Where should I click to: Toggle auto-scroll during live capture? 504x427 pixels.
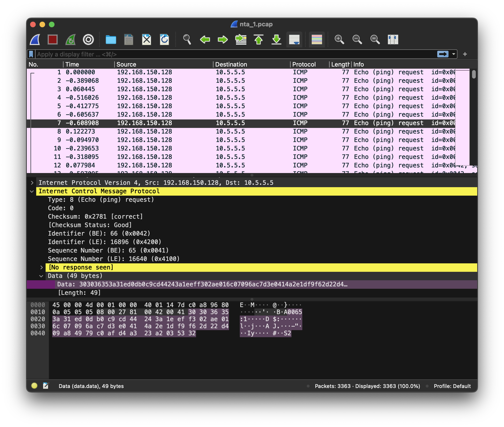(294, 40)
